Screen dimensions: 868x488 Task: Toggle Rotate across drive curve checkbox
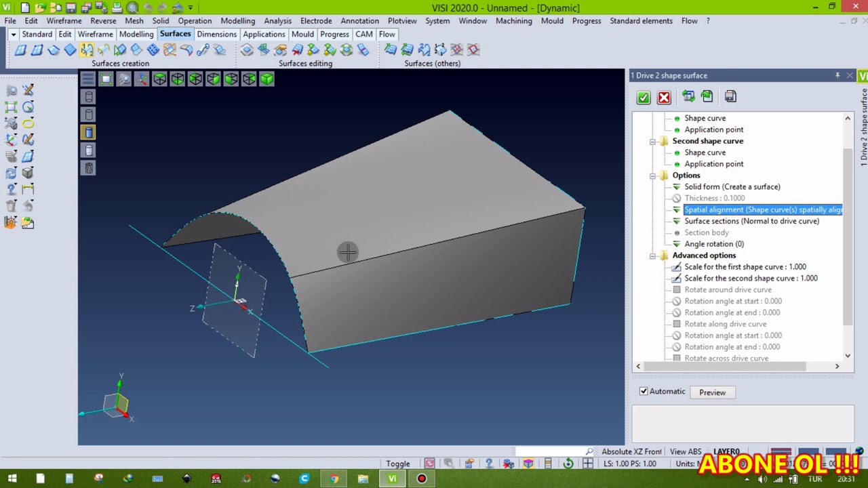[x=677, y=358]
